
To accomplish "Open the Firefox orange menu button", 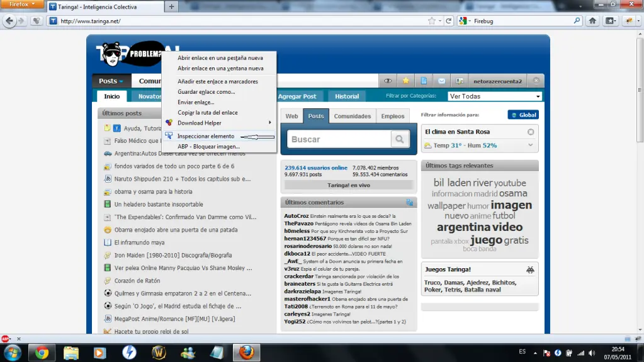I will coord(23,4).
